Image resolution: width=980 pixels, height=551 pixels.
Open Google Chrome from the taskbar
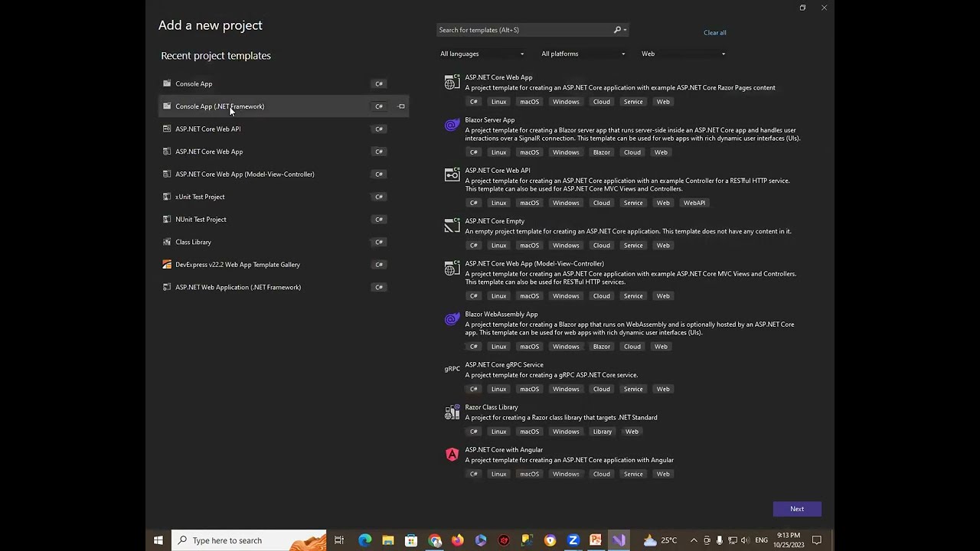(x=435, y=540)
